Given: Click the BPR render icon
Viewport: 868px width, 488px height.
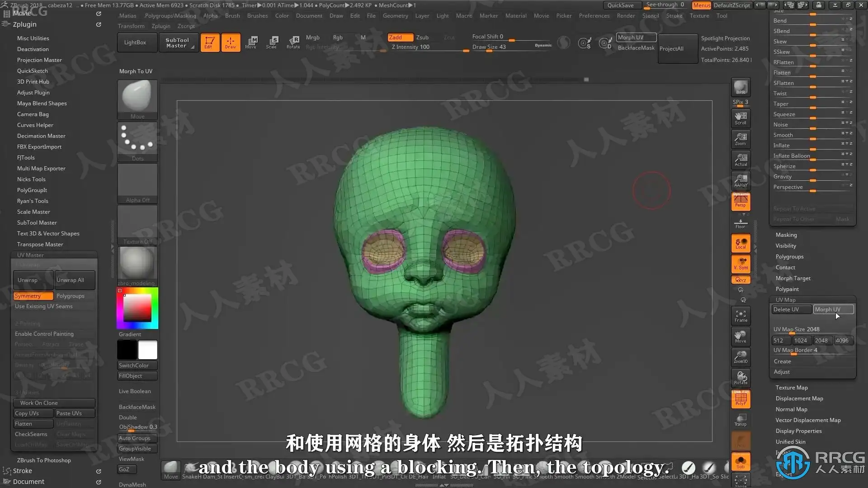Looking at the screenshot, I should coord(741,87).
